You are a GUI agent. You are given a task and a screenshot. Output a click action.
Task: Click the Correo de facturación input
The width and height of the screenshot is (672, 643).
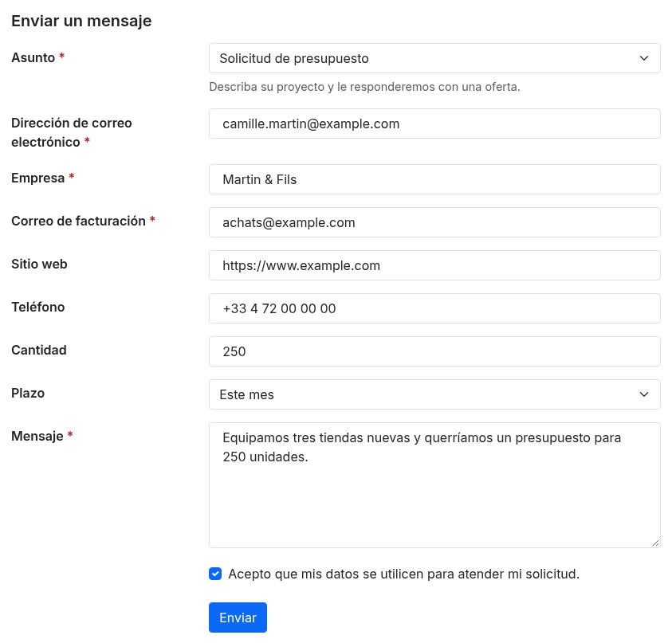pos(434,222)
